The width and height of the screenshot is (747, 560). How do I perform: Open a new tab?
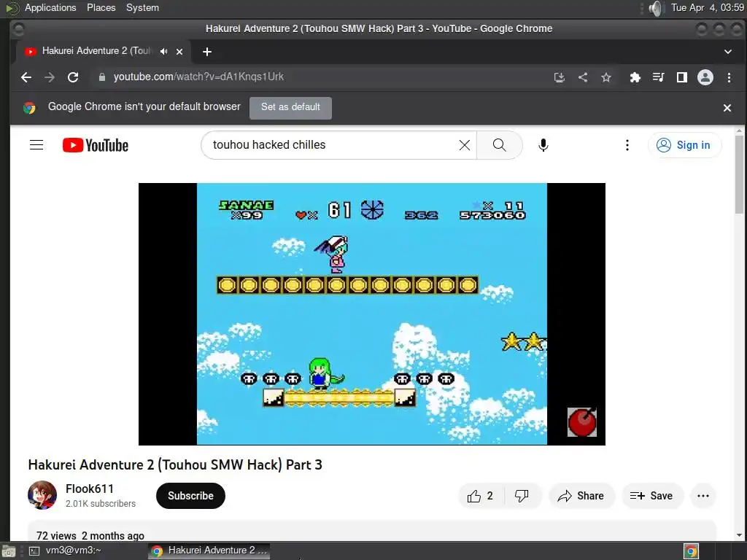click(206, 52)
